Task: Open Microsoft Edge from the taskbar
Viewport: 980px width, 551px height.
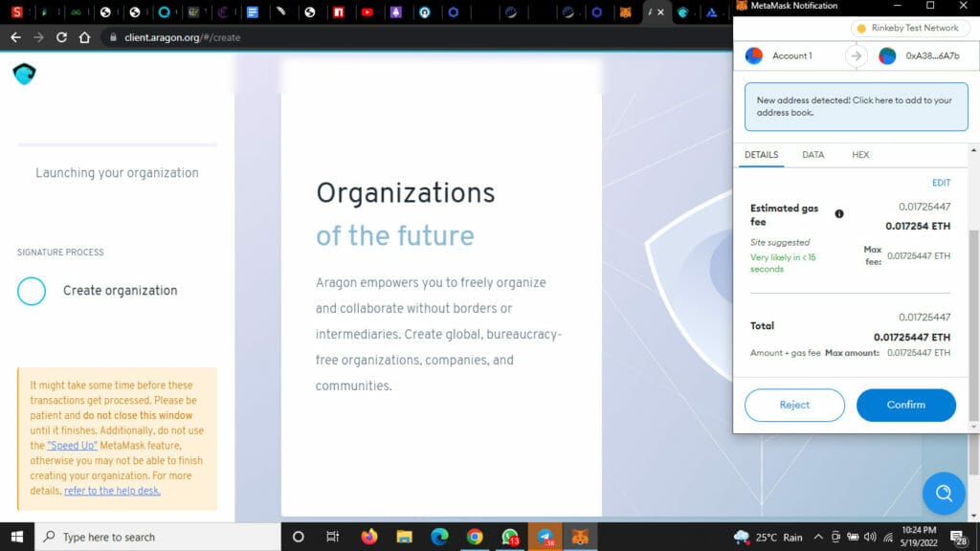Action: [439, 537]
